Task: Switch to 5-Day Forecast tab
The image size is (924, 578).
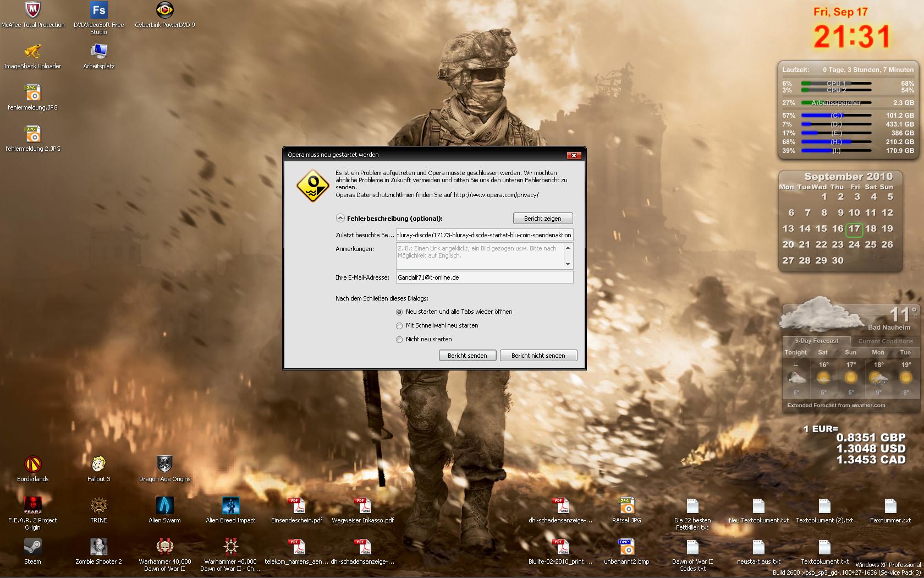Action: tap(816, 341)
